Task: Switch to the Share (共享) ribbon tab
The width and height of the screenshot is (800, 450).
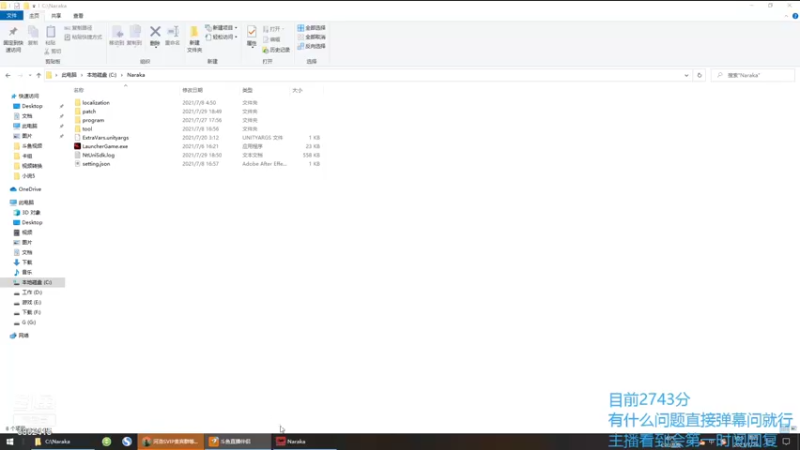Action: pos(56,16)
